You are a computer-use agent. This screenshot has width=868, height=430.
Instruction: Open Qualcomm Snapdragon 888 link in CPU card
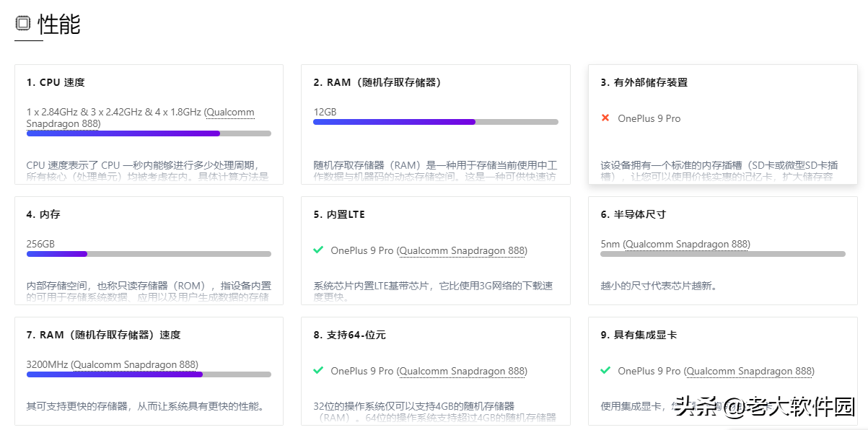click(229, 113)
